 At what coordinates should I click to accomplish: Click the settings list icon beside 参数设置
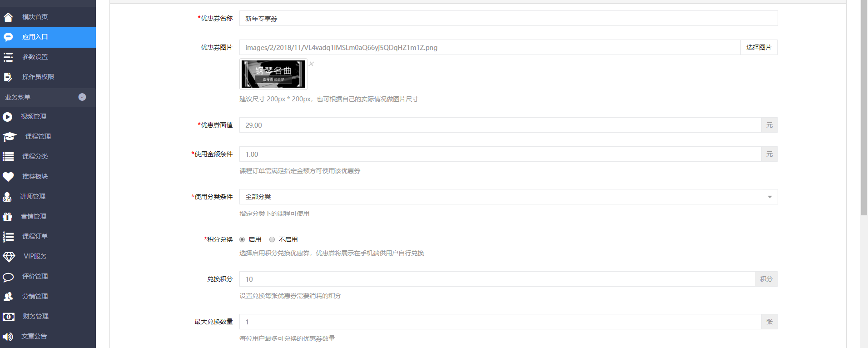click(x=8, y=57)
